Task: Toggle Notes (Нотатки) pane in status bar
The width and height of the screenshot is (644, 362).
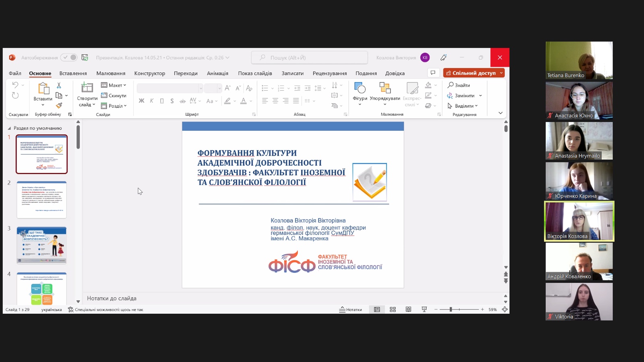Action: [x=351, y=309]
